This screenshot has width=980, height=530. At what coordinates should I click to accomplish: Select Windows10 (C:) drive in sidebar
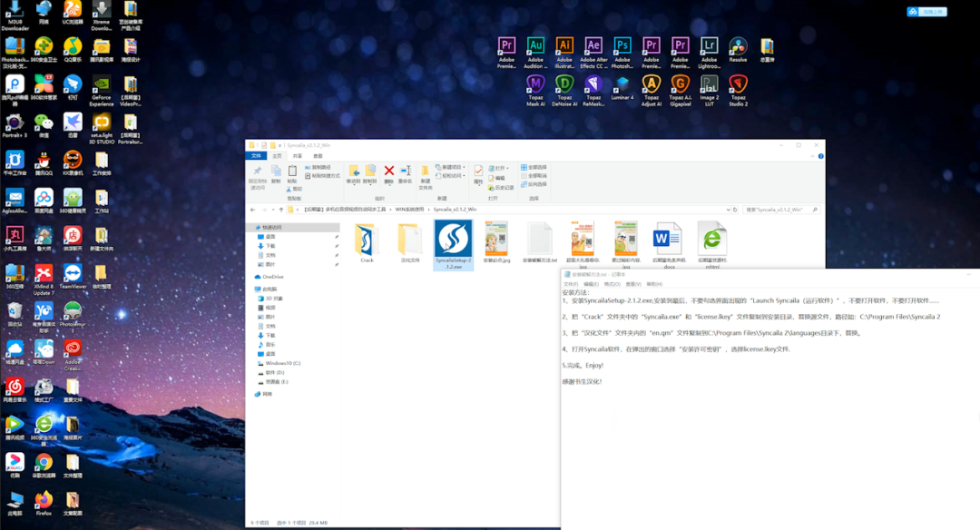click(x=282, y=363)
